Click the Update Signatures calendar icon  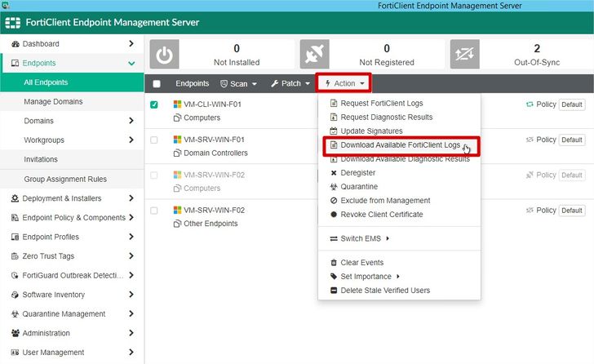coord(334,131)
